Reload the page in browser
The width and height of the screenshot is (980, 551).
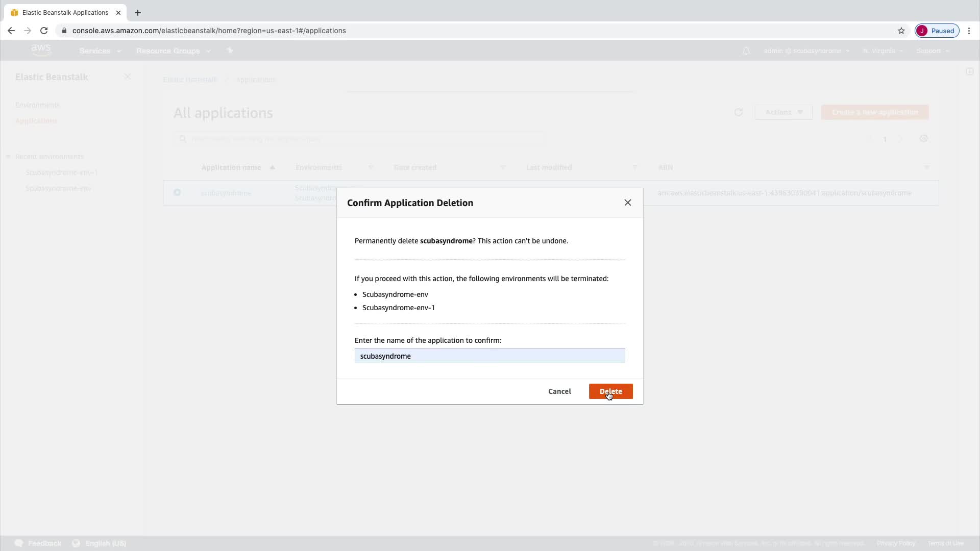tap(44, 31)
